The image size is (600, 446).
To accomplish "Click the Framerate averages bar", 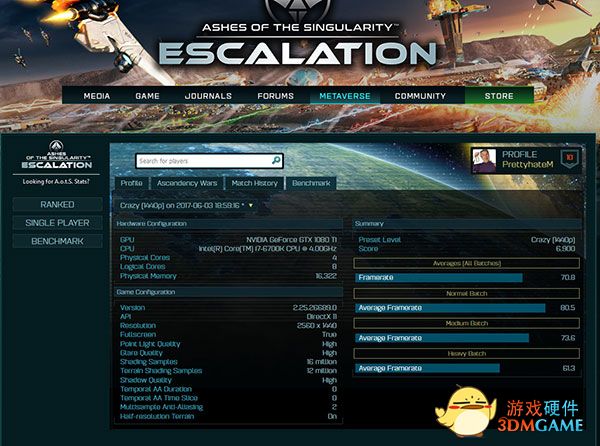I will [x=439, y=277].
